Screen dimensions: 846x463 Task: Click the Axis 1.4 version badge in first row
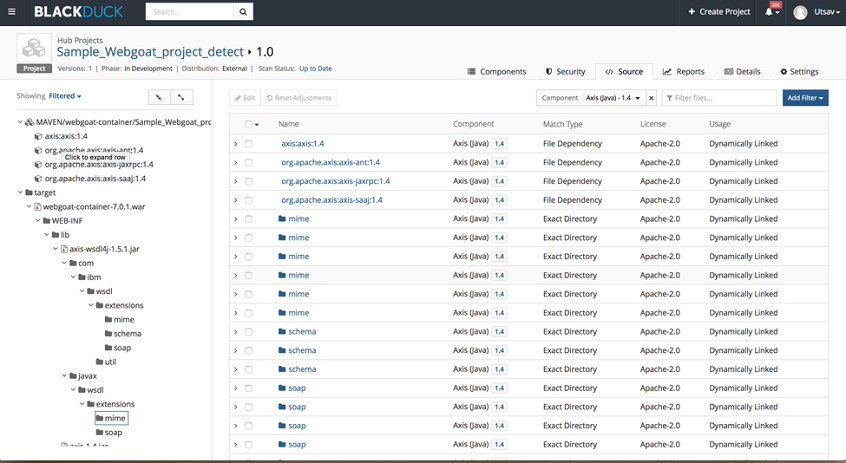tap(498, 144)
